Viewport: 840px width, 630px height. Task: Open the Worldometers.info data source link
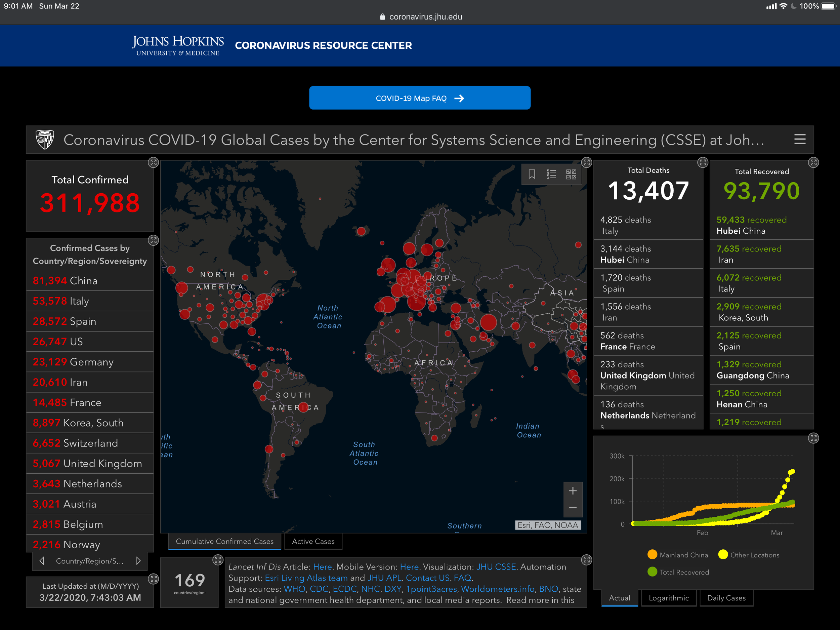pyautogui.click(x=498, y=589)
